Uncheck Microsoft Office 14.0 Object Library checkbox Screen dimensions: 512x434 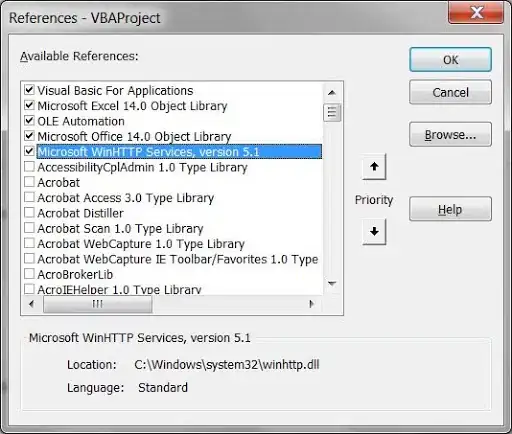[29, 136]
